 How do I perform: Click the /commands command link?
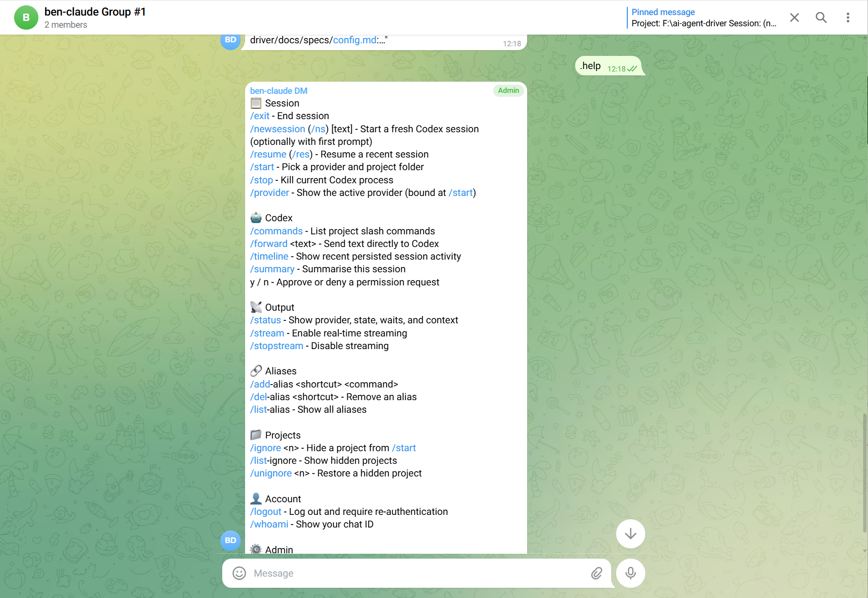(x=276, y=231)
